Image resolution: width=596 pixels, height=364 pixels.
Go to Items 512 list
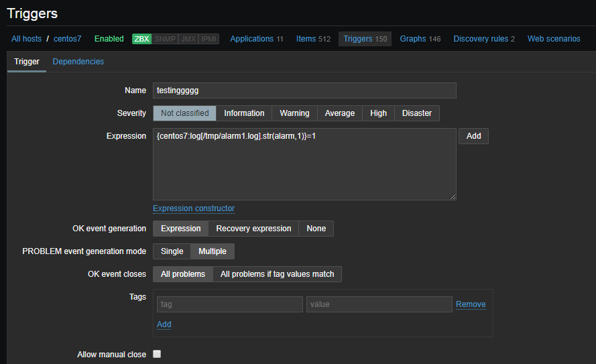point(313,39)
